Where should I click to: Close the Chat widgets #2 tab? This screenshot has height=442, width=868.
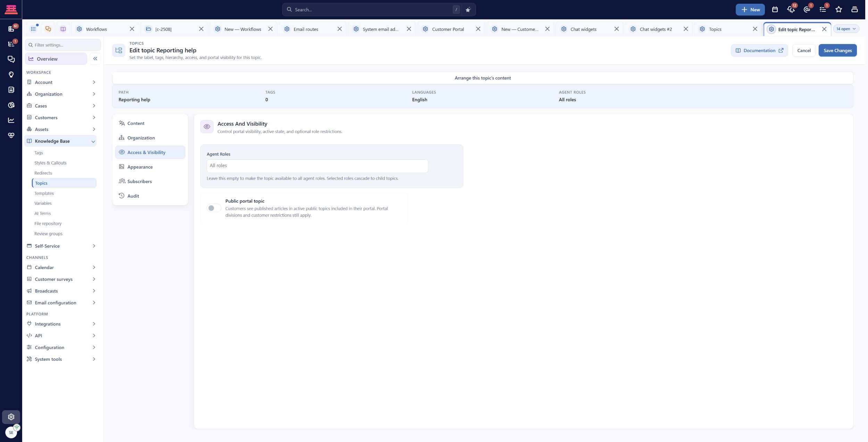click(686, 29)
